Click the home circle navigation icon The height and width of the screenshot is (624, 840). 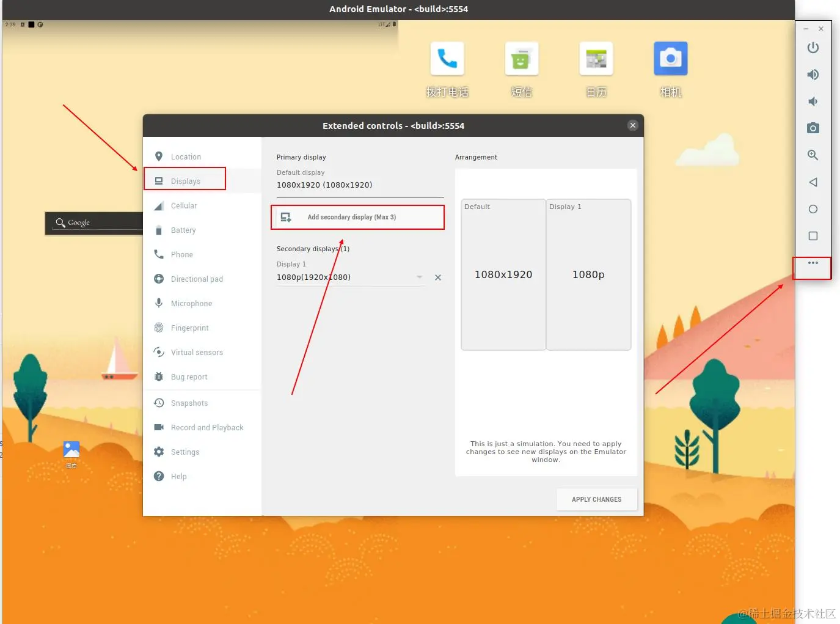813,209
